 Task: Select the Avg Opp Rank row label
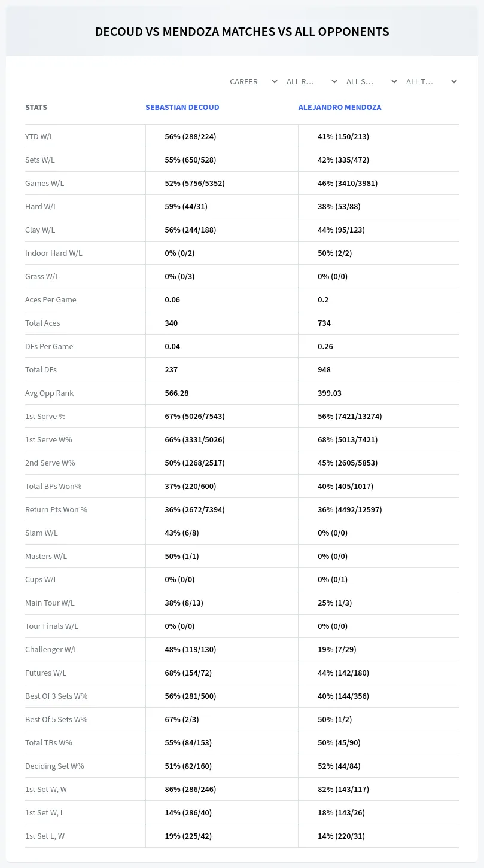click(x=50, y=393)
